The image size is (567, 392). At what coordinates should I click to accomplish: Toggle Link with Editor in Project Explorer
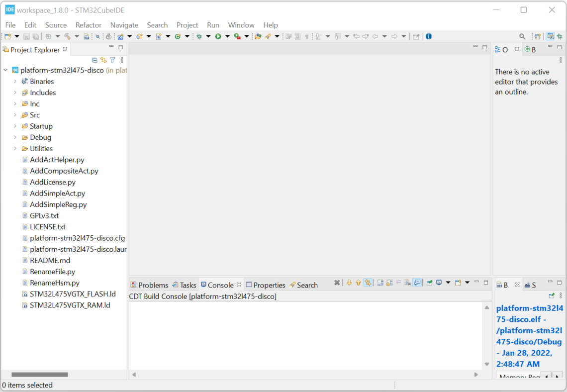[x=103, y=60]
